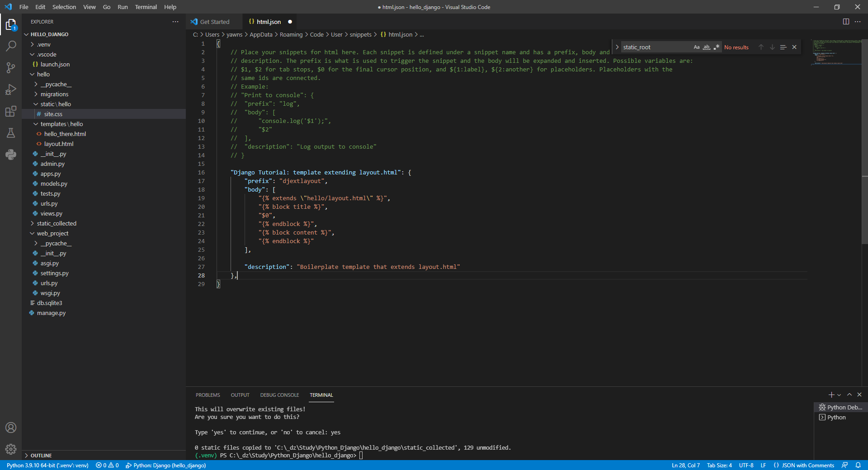Image resolution: width=868 pixels, height=470 pixels.
Task: Open the Terminal menu
Action: coord(146,7)
